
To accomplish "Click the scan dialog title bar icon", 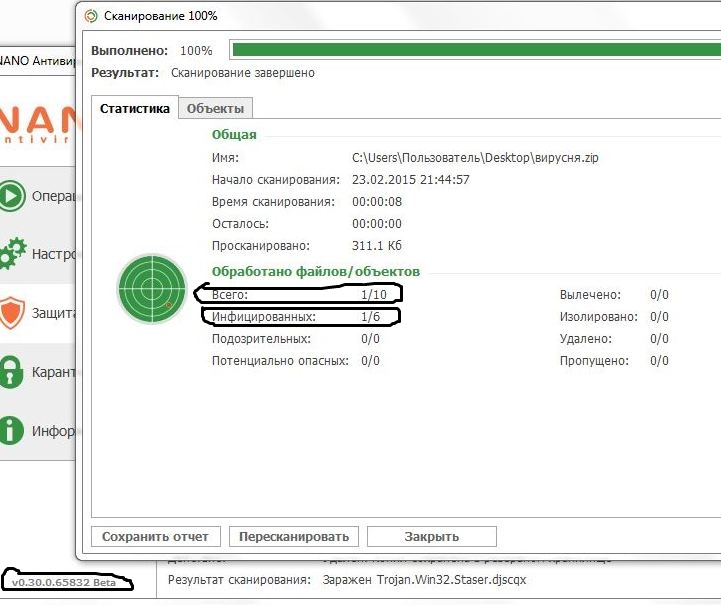I will pos(92,16).
